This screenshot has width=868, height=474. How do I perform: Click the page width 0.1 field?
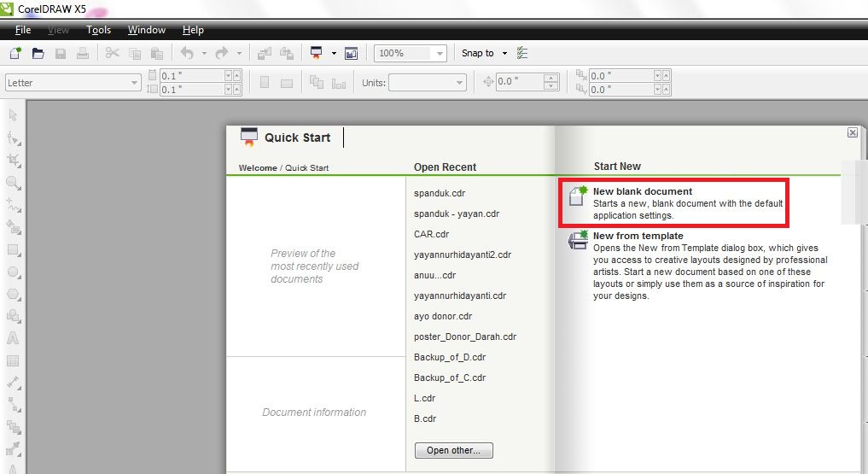pyautogui.click(x=192, y=75)
